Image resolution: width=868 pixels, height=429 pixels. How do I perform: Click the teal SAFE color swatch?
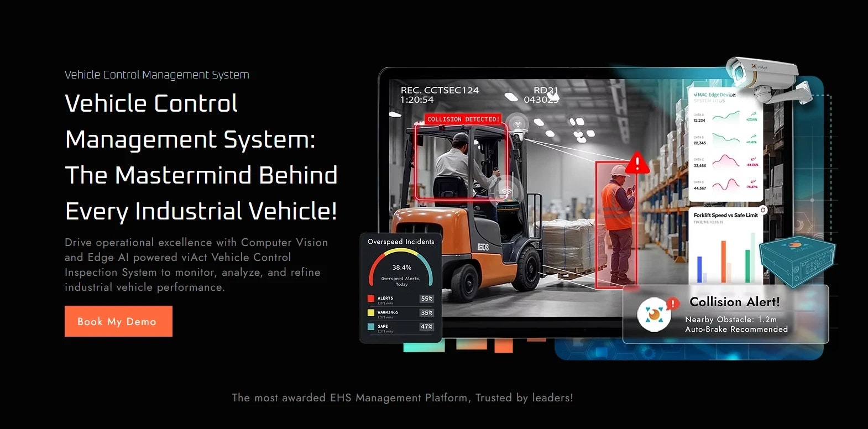[x=371, y=327]
